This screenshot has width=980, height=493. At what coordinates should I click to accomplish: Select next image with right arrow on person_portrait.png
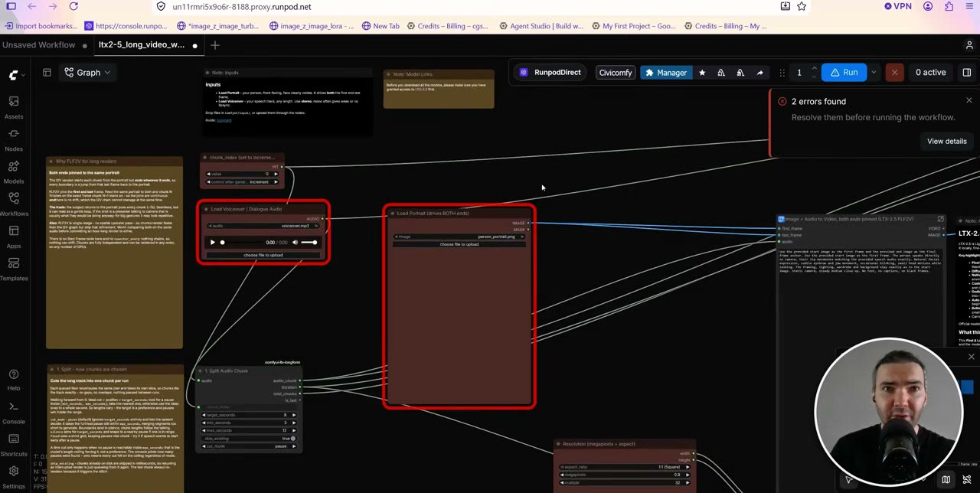pos(523,237)
